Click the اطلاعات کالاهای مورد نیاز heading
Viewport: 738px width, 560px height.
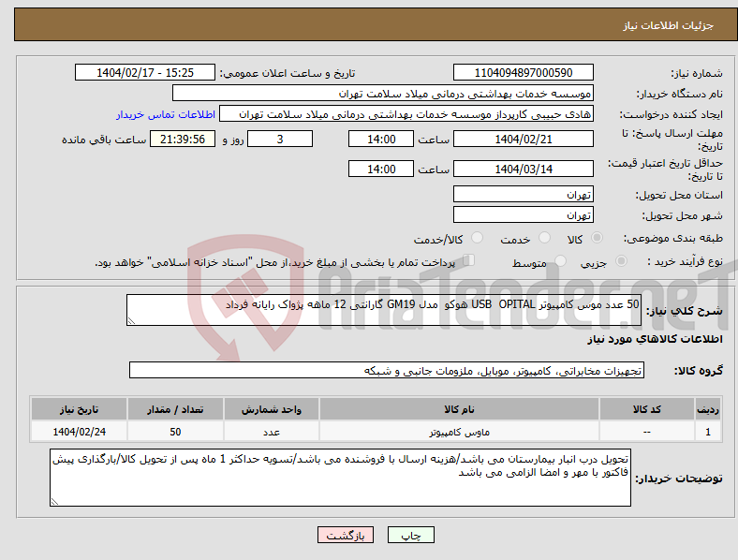point(655,339)
